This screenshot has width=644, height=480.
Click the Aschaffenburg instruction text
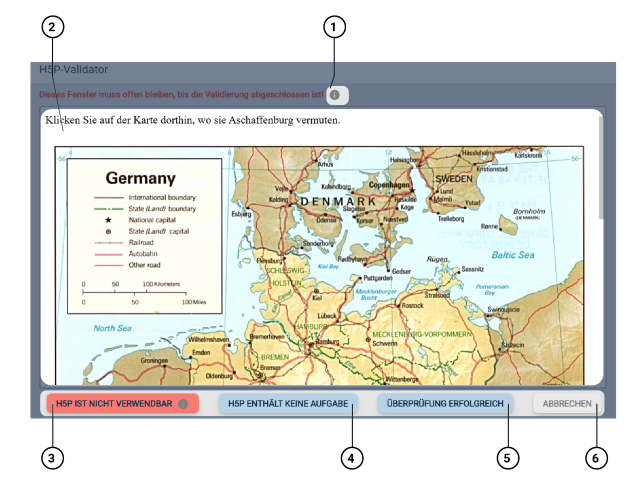pos(192,121)
